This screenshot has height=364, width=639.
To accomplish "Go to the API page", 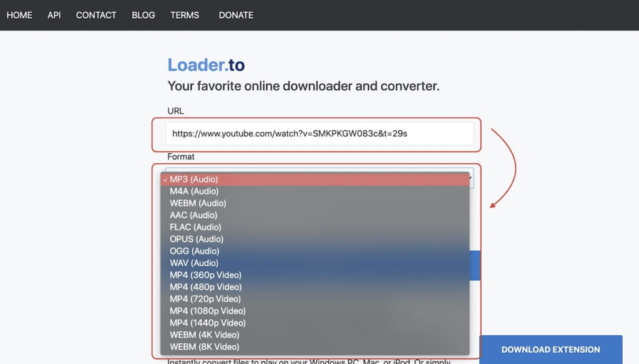I will 54,16.
